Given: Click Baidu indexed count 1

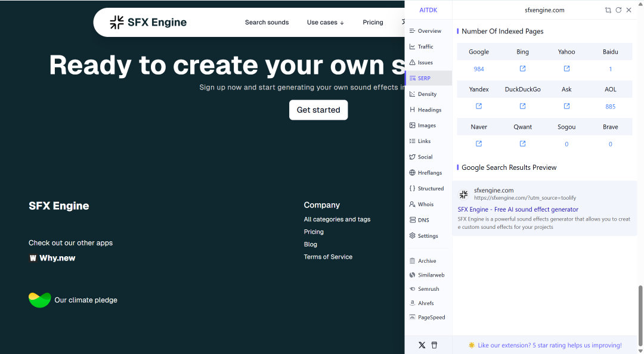Looking at the screenshot, I should (611, 69).
